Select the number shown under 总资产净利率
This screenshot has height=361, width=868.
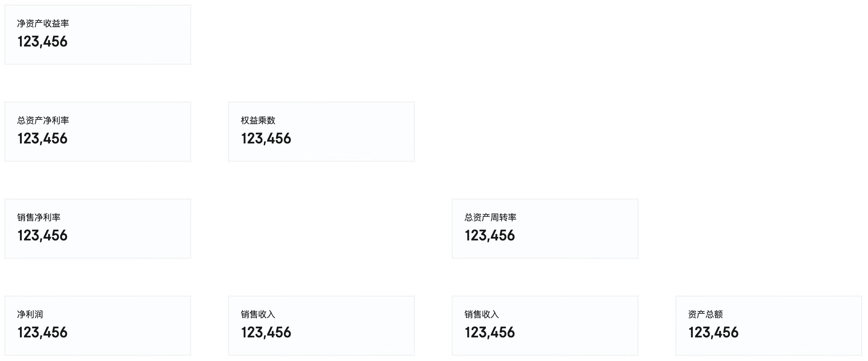click(x=42, y=139)
